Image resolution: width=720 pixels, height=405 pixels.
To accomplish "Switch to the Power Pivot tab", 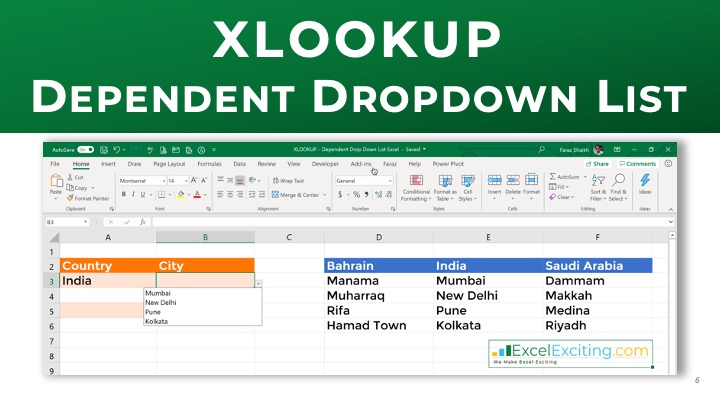I will [x=448, y=164].
